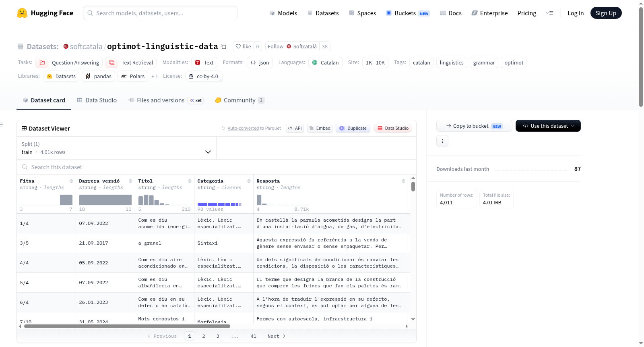Click the datasets stack icon beside Datasets:
This screenshot has width=644, height=347.
pos(21,46)
